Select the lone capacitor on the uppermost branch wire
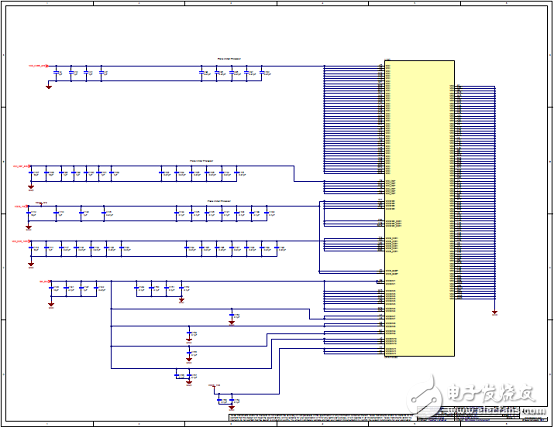The width and height of the screenshot is (554, 427). coord(232,315)
